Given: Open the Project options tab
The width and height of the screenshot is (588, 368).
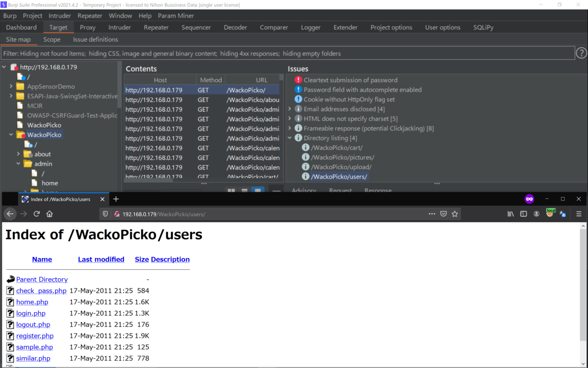Looking at the screenshot, I should pos(391,27).
